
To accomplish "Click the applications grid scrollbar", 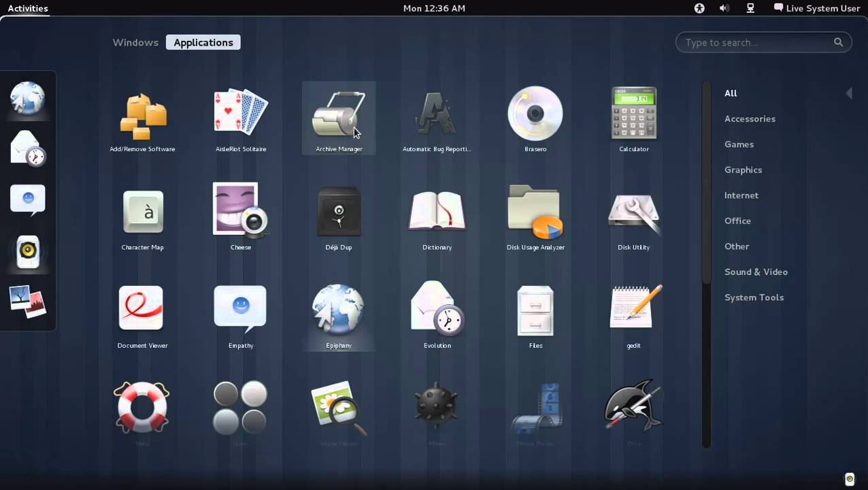I will point(706,184).
